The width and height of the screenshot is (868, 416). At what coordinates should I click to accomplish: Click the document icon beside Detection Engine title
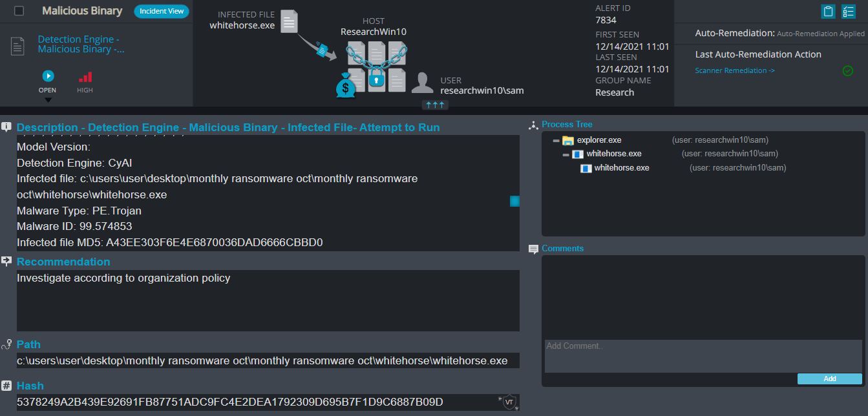(x=18, y=46)
